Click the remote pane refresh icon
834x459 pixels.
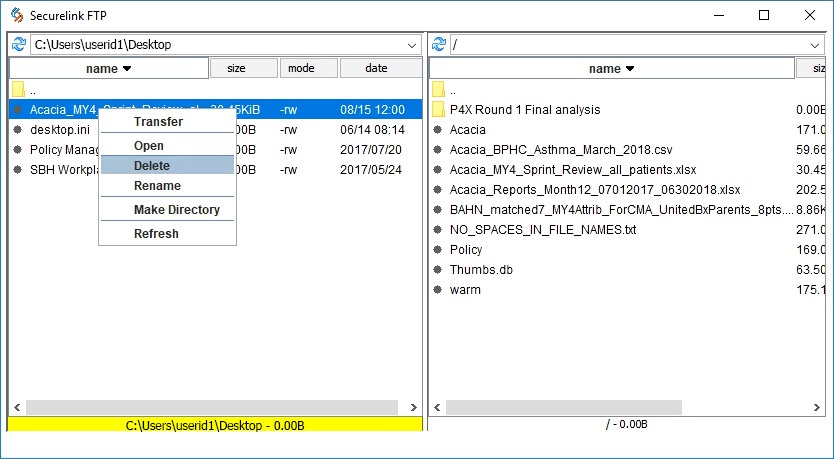pos(438,45)
